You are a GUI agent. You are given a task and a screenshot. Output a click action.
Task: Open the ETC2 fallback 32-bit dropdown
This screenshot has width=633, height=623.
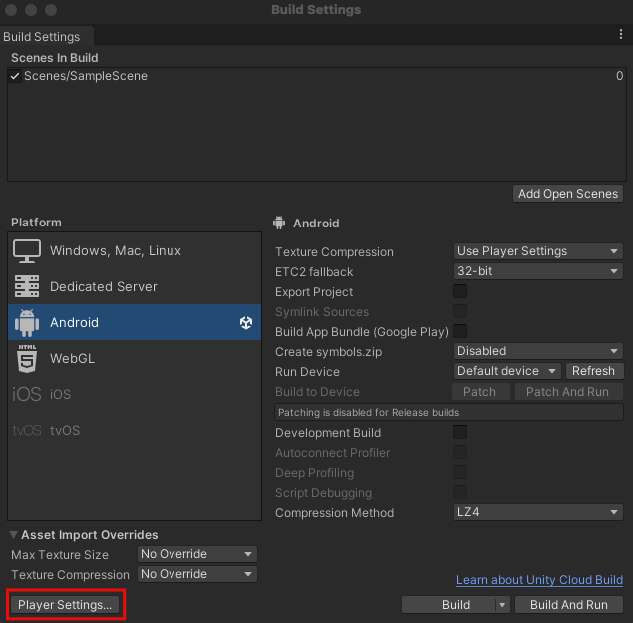538,271
